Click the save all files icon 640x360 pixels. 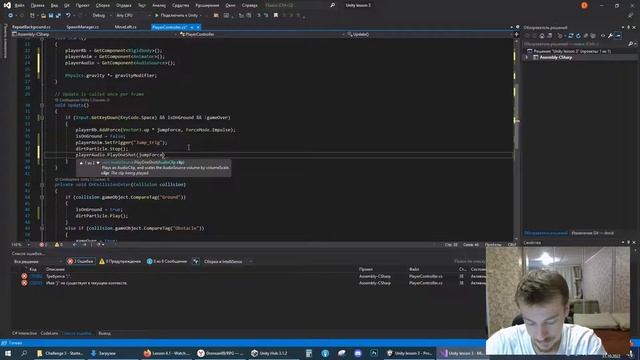point(58,16)
